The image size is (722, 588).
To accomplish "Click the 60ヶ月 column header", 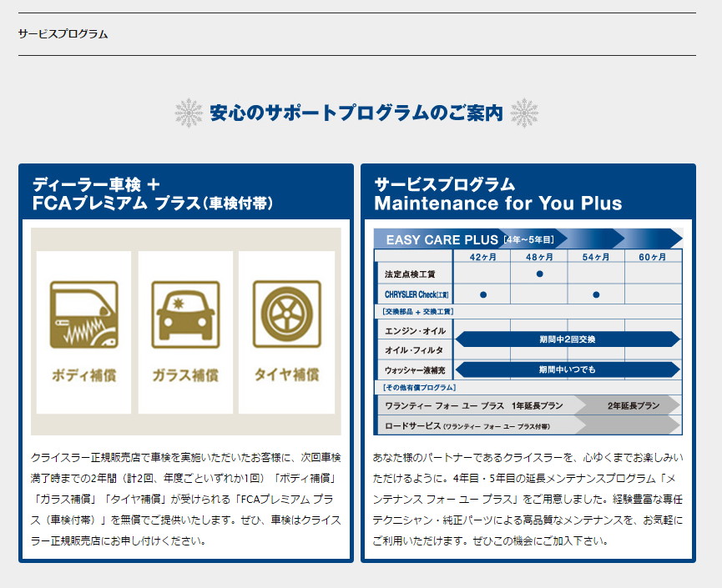I will (x=653, y=257).
